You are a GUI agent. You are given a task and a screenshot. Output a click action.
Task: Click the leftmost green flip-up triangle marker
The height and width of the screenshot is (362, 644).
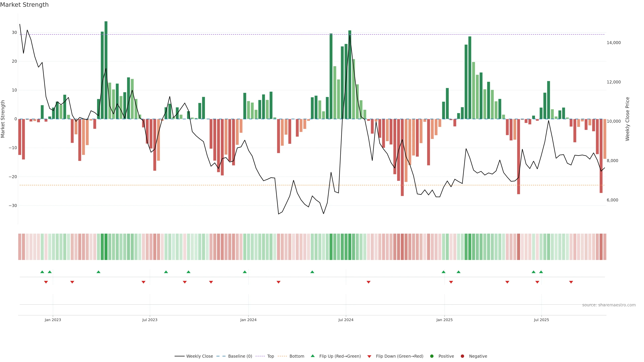42,272
